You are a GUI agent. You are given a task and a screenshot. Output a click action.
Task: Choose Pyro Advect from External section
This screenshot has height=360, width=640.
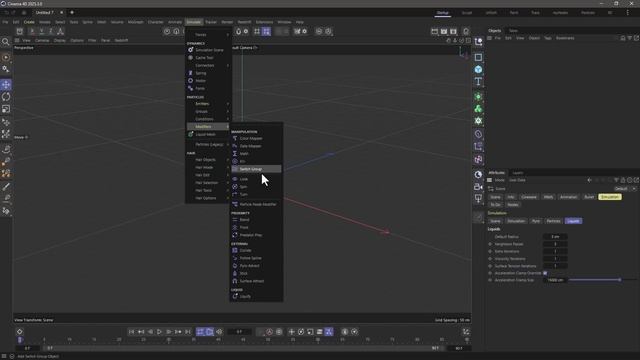256,266
